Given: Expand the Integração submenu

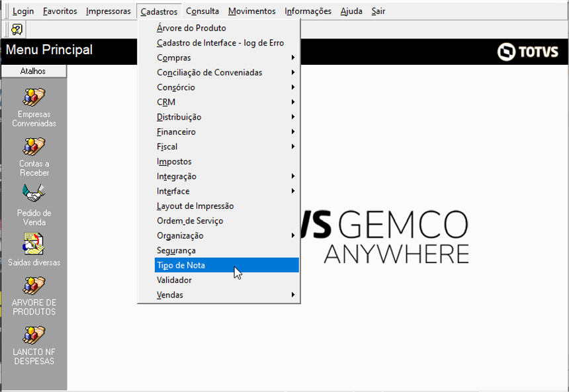Looking at the screenshot, I should 227,176.
